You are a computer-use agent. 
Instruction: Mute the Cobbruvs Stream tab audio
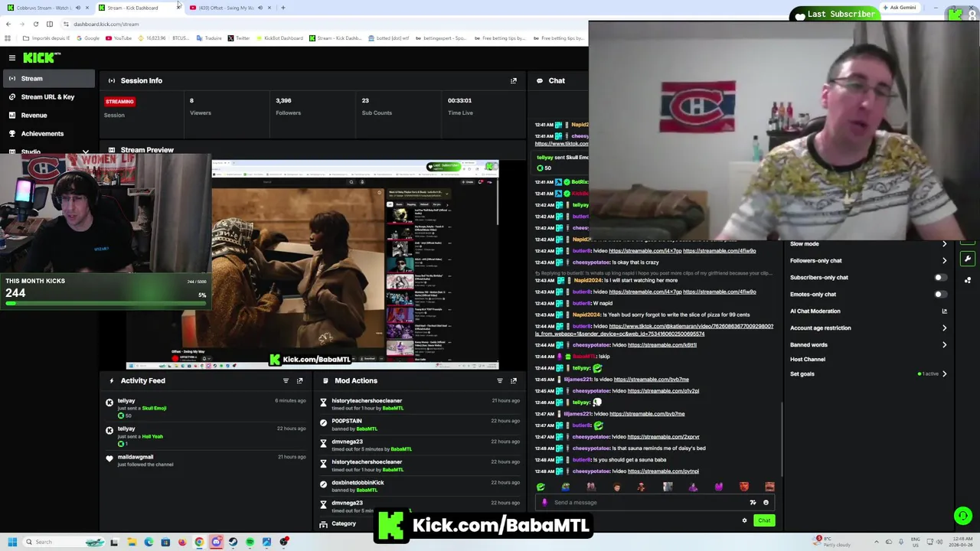[77, 8]
